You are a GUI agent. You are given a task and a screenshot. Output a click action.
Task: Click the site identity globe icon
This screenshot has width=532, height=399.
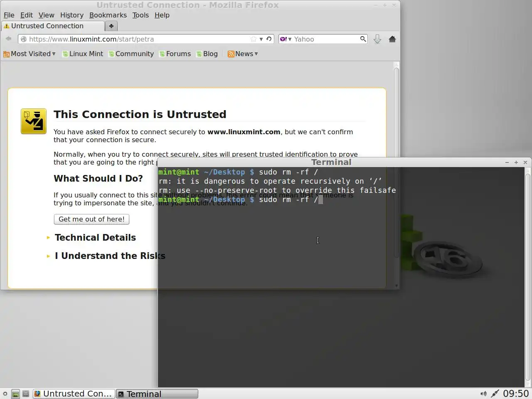point(24,39)
